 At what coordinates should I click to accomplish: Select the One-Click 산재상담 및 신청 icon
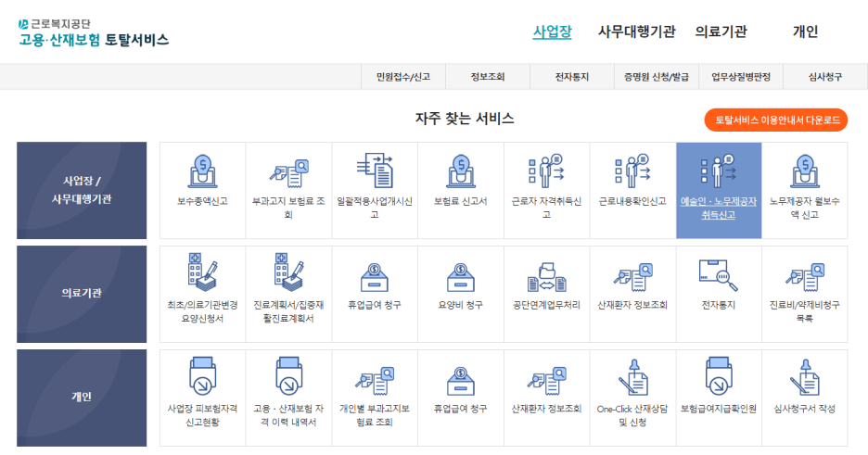[x=632, y=377]
